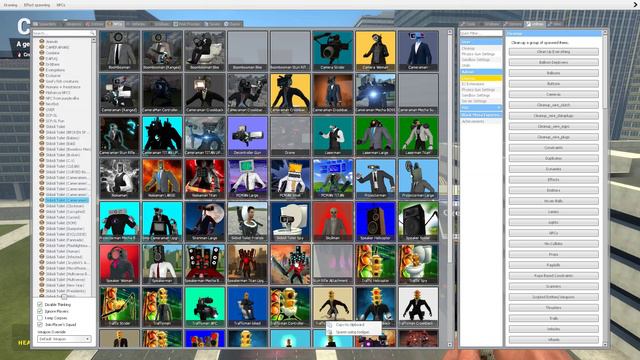Select the Sinkman Large NPC icon

coord(204,221)
